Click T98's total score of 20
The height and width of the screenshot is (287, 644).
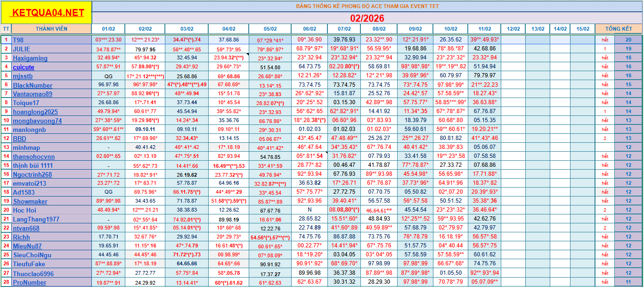628,40
